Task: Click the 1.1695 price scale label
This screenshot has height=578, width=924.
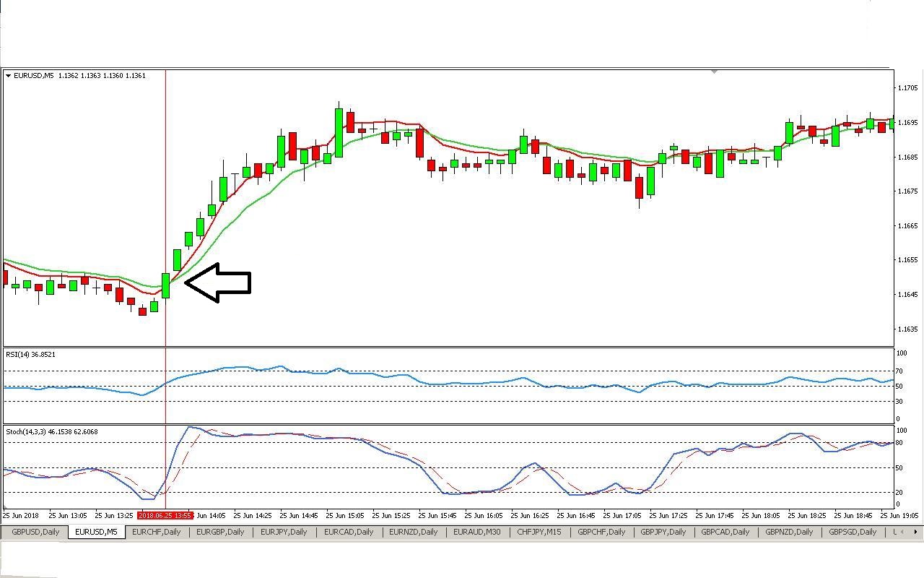Action: point(907,123)
